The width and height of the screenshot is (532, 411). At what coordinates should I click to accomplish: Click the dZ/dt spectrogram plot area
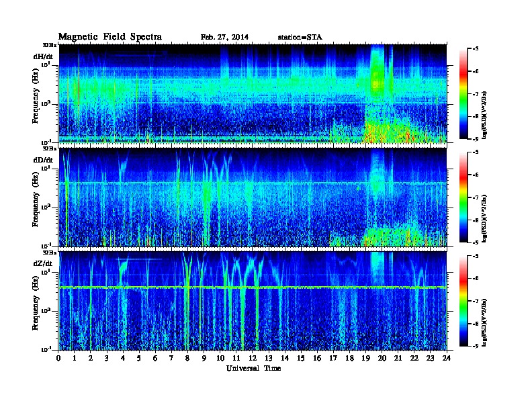[253, 301]
